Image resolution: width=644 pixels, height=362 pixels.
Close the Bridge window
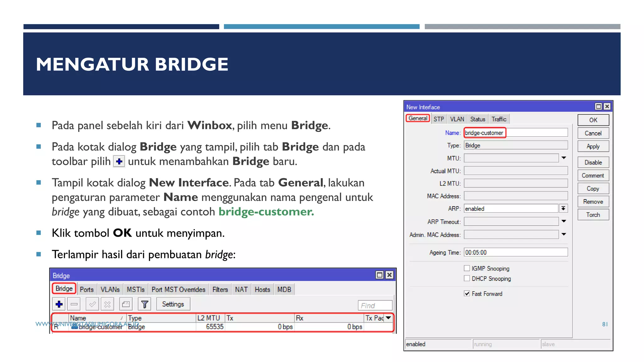click(389, 275)
